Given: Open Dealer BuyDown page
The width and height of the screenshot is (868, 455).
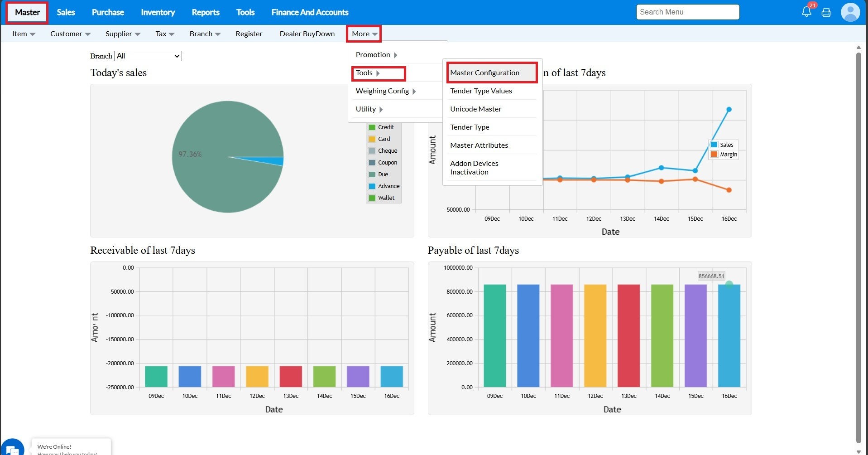Looking at the screenshot, I should click(307, 34).
